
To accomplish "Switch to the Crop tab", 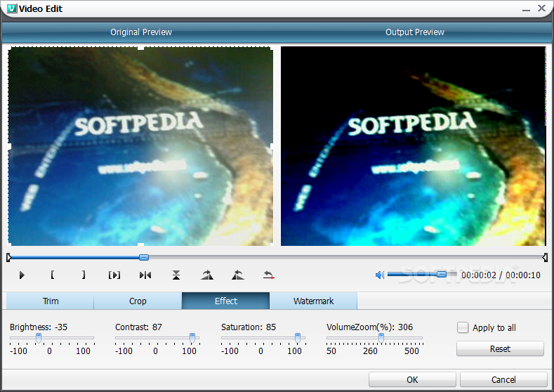I will (x=138, y=301).
